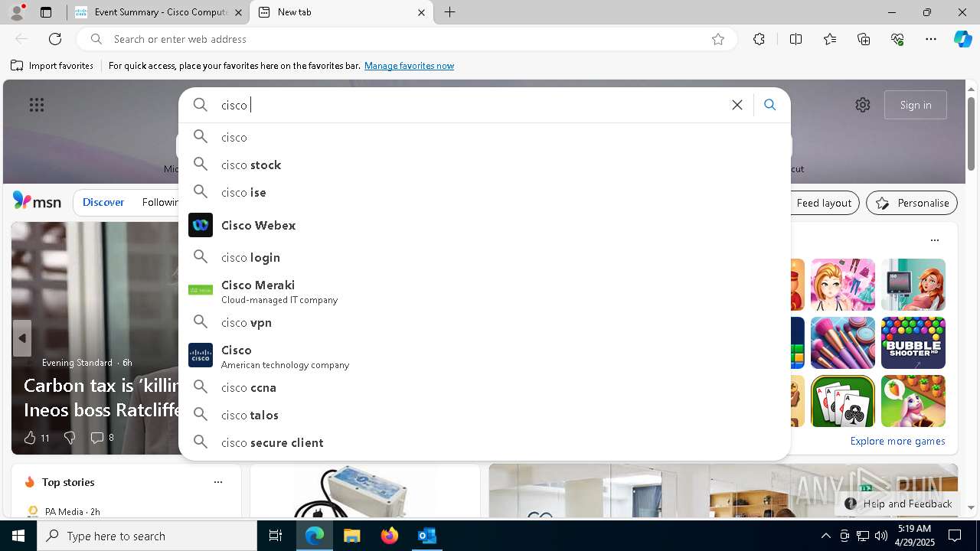Image resolution: width=980 pixels, height=551 pixels.
Task: Open Task View on taskbar
Action: click(276, 536)
